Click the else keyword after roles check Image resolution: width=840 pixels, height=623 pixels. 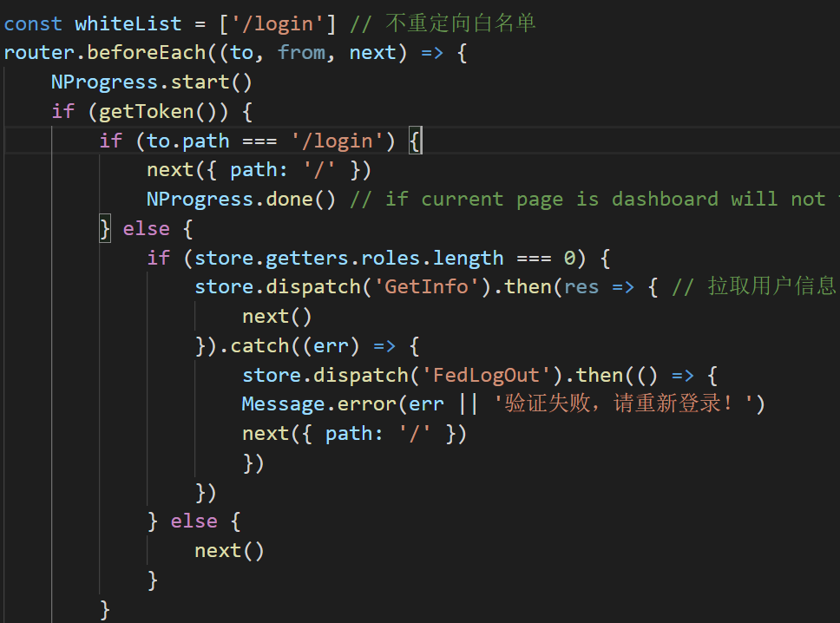tap(194, 521)
